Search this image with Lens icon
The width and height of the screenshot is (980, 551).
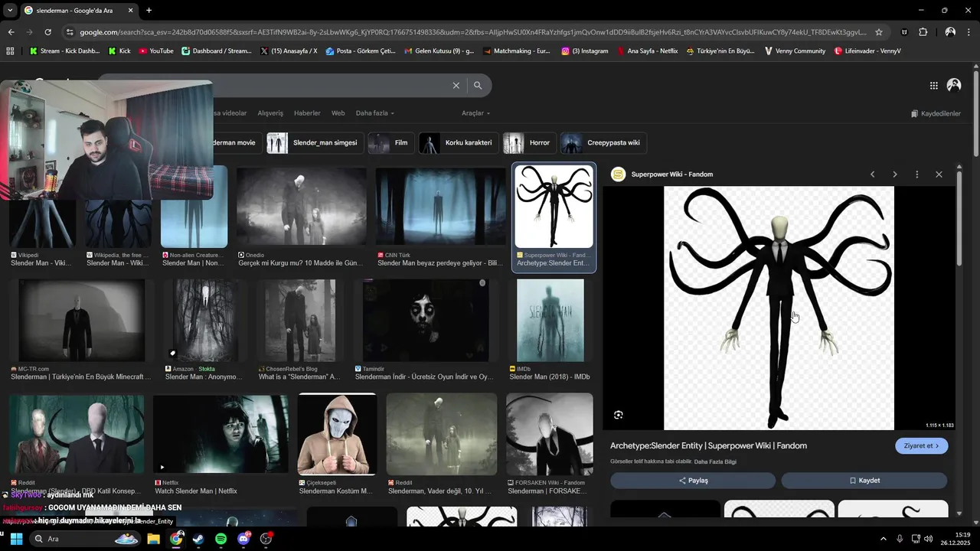click(x=619, y=415)
